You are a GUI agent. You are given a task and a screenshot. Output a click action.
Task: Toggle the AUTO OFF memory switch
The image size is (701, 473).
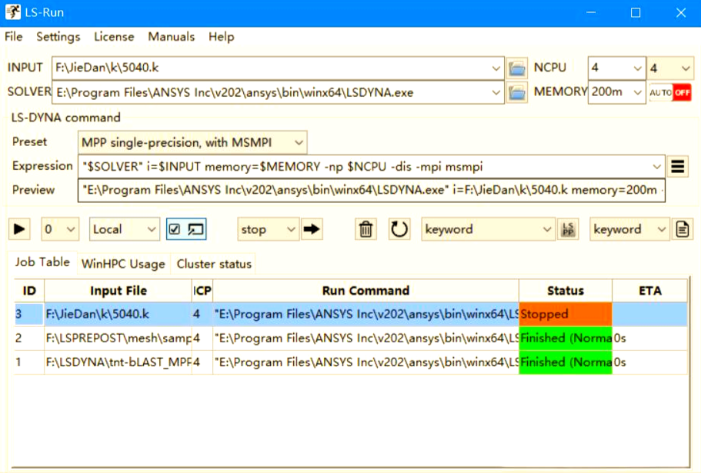click(x=671, y=92)
